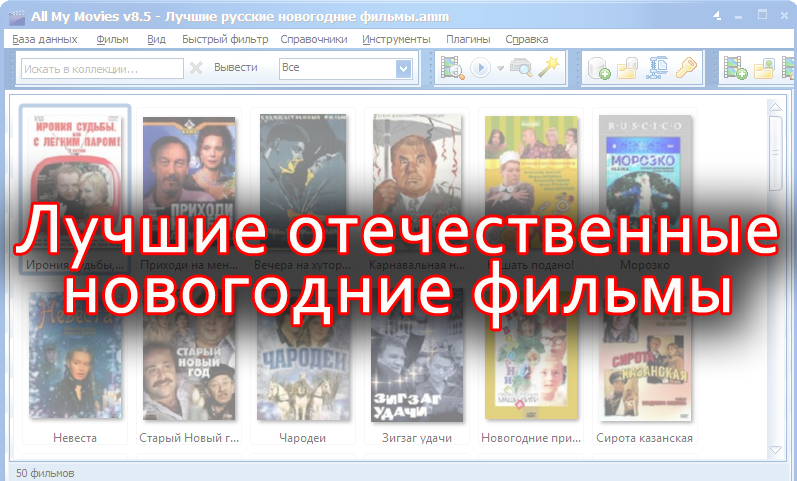The image size is (797, 481).
Task: Click the "Сирота казанская" title caption
Action: (x=645, y=438)
